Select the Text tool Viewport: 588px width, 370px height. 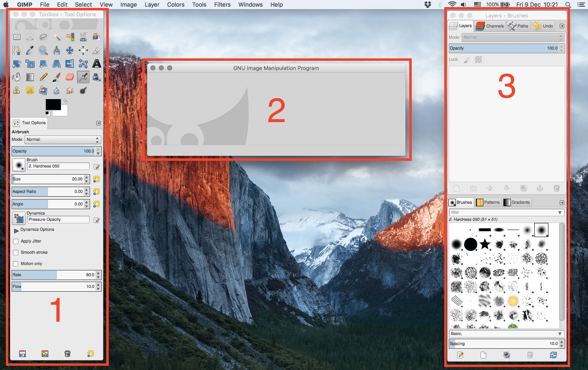[x=97, y=64]
